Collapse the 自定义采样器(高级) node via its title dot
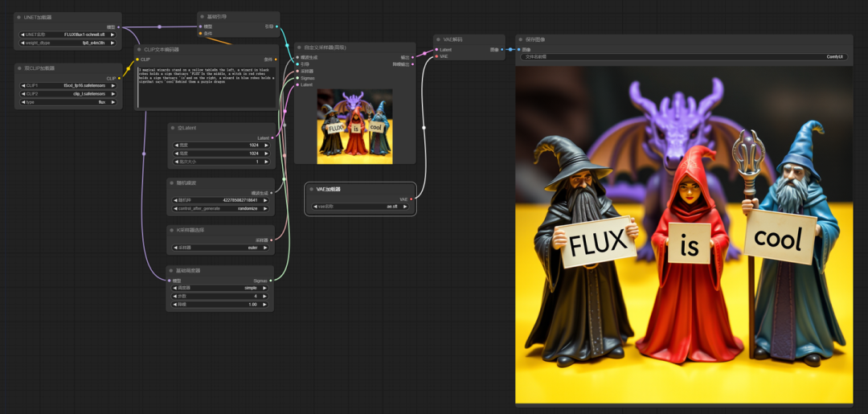The image size is (868, 414). click(x=300, y=47)
